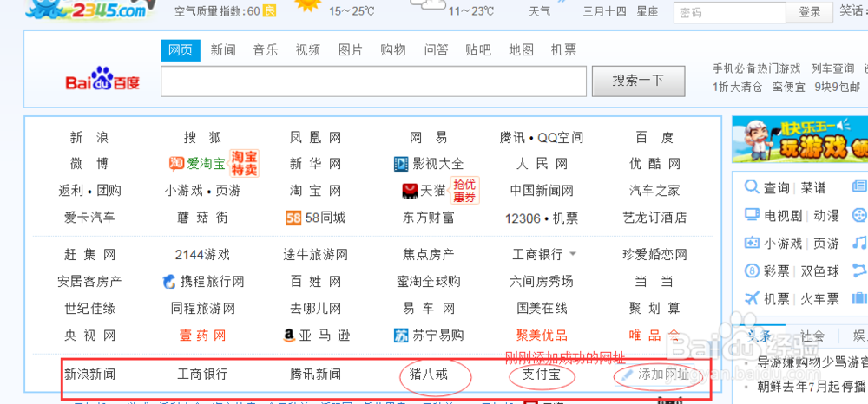Open the 聚美优品 red link

click(x=542, y=335)
